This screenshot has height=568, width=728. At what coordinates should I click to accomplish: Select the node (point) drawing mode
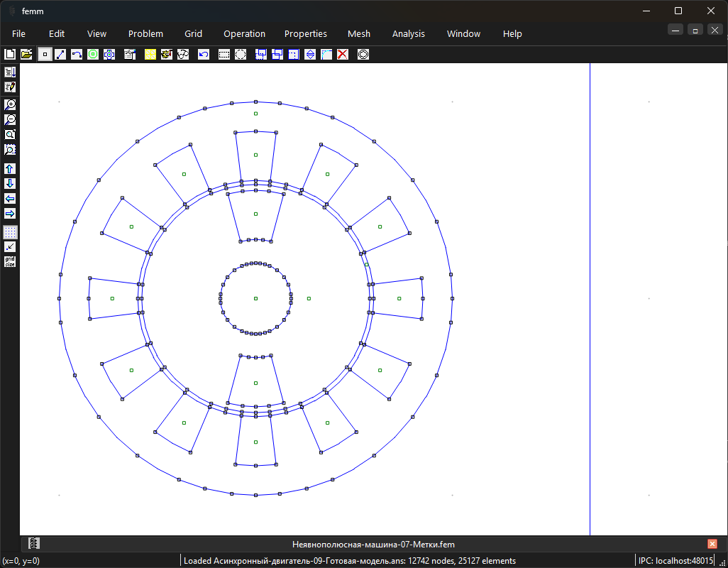point(45,55)
